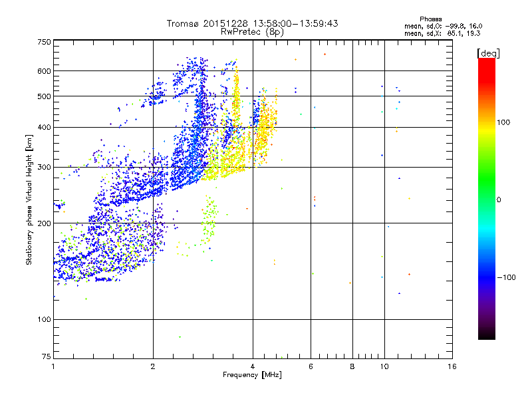The width and height of the screenshot is (532, 399).
Task: Click the x-axis tick label '8'
Action: tap(352, 366)
